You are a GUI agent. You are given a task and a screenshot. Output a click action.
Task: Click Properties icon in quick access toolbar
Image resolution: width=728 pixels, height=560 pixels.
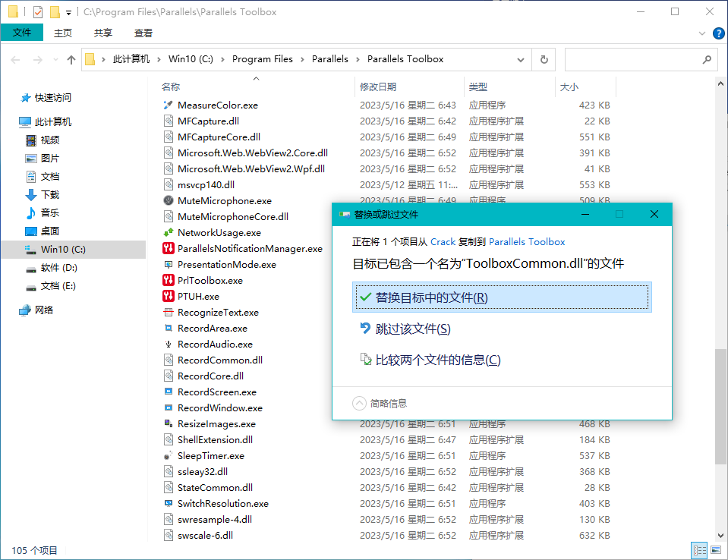(x=38, y=11)
